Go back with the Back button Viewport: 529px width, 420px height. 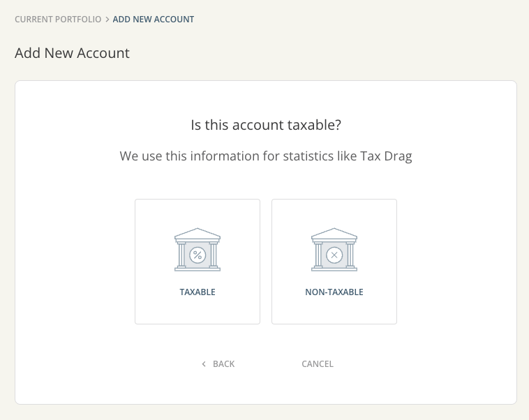(x=223, y=364)
